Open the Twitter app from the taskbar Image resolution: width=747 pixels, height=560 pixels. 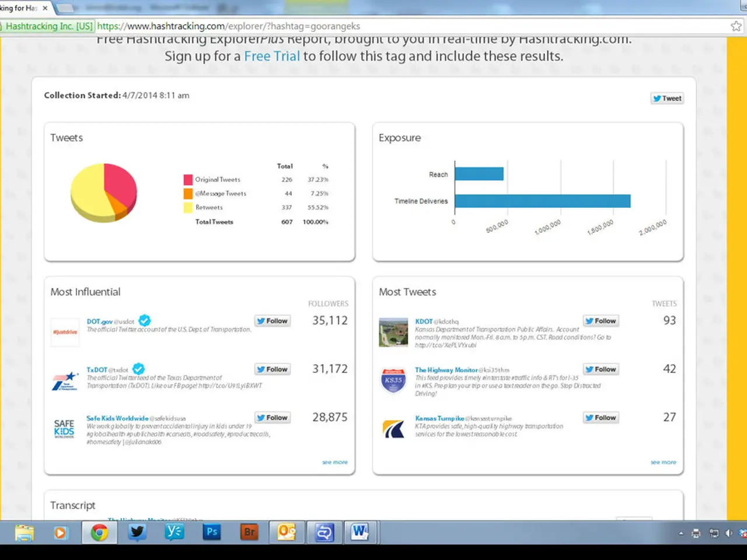coord(137,532)
